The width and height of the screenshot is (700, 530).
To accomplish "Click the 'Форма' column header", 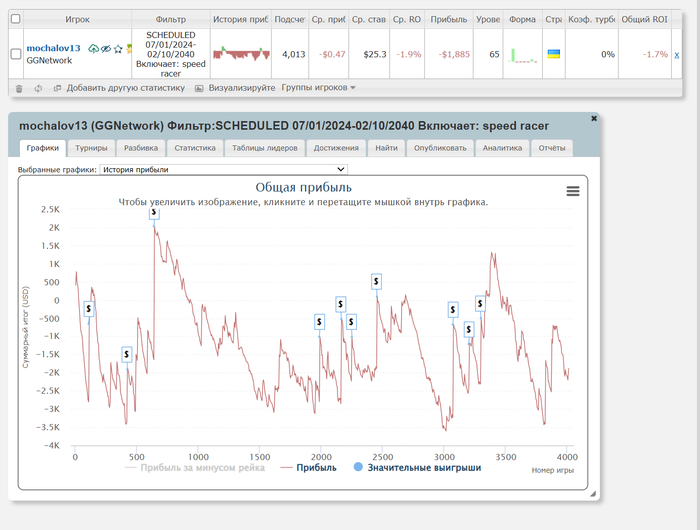I will point(522,19).
